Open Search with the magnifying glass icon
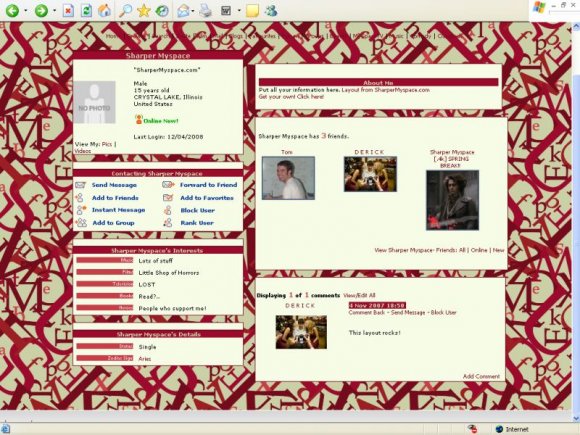The height and width of the screenshot is (435, 580). (x=125, y=11)
